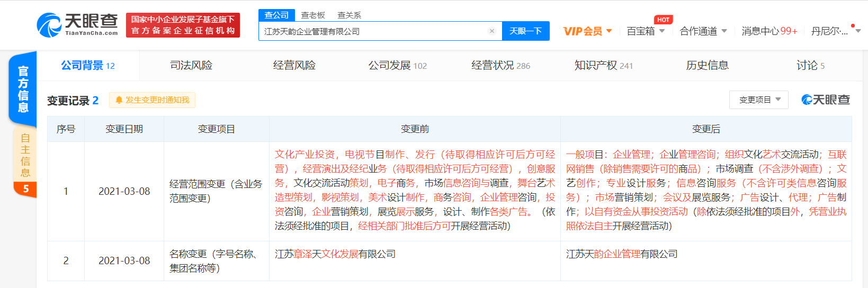Select the 官方信息 side tab

pos(23,89)
